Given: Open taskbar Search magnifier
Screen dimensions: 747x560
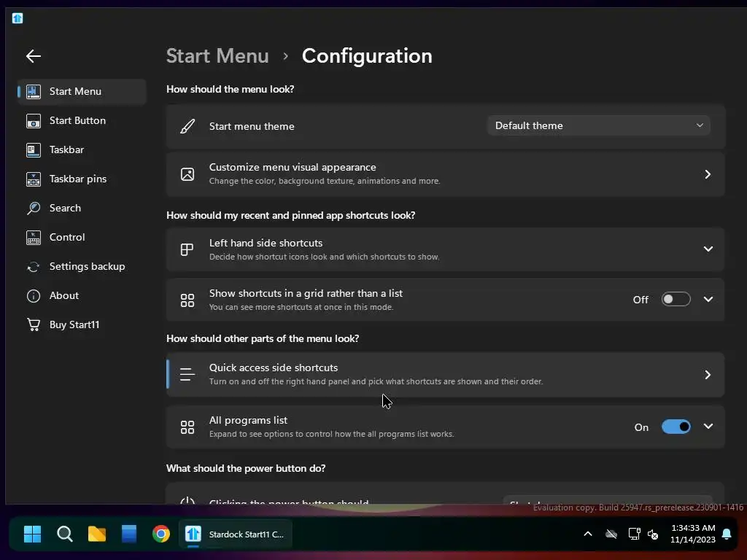Looking at the screenshot, I should pos(65,534).
